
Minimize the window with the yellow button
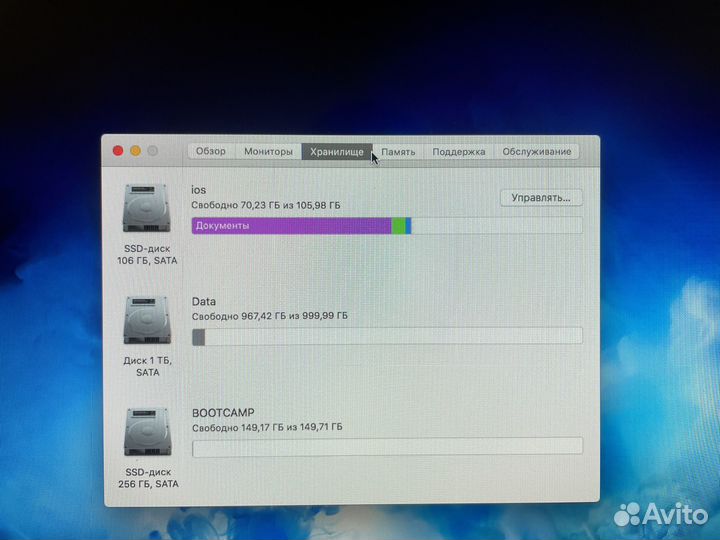[x=135, y=151]
